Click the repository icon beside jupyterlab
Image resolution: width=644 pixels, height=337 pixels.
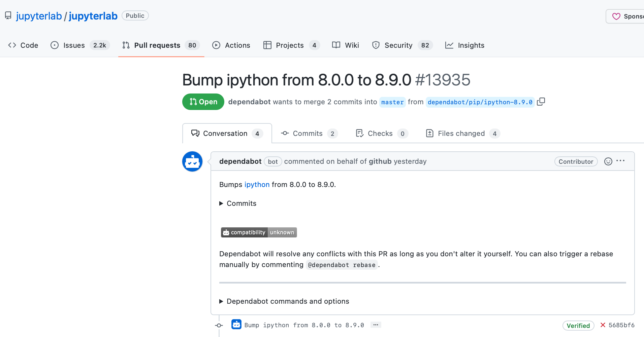(x=8, y=16)
